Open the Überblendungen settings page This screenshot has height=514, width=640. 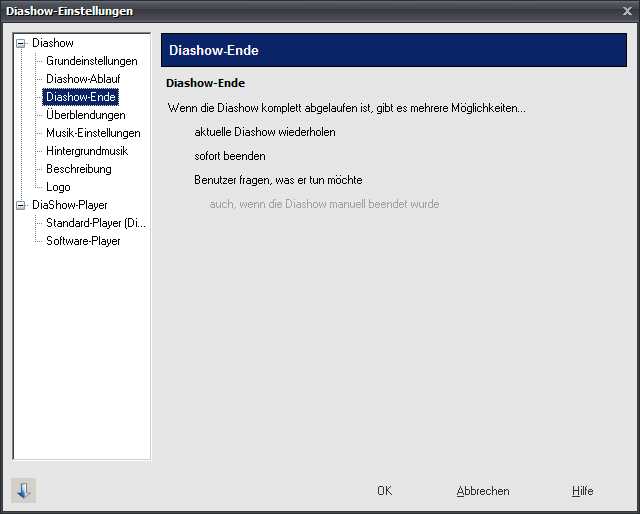[86, 115]
